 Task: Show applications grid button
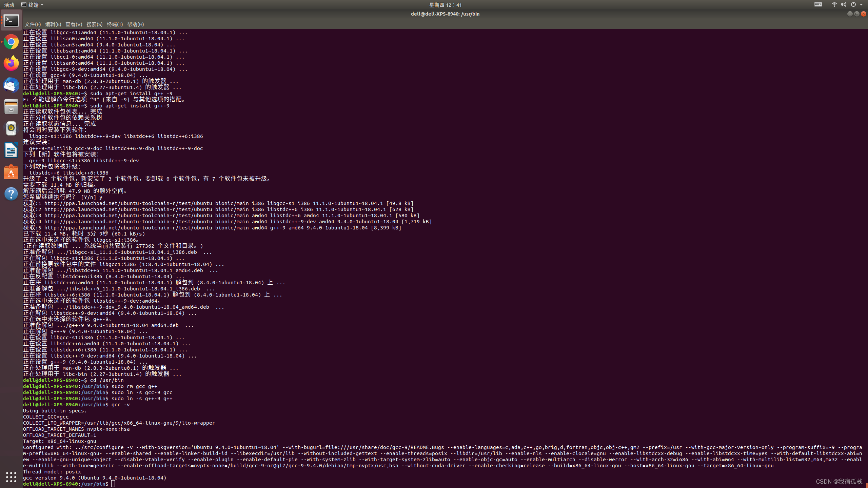11,477
